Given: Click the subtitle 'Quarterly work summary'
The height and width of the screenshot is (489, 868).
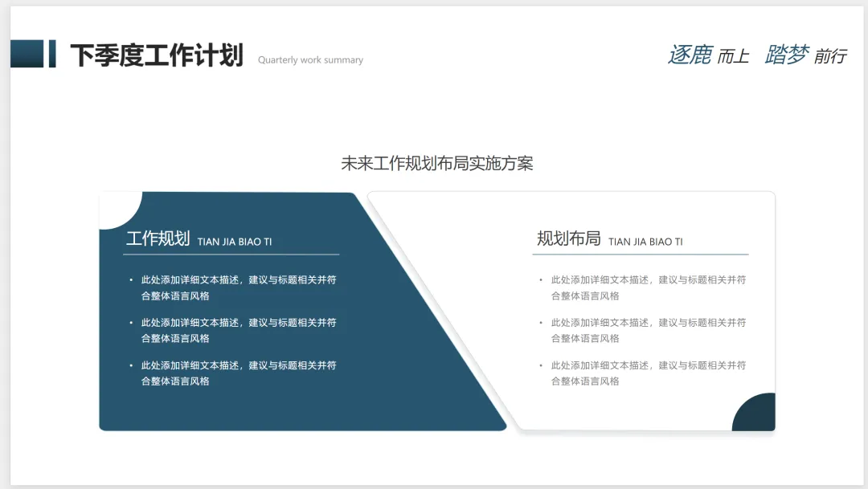Looking at the screenshot, I should click(x=310, y=59).
